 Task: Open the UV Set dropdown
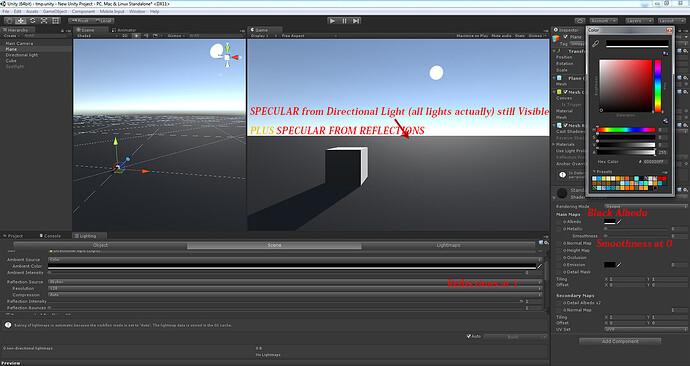645,329
